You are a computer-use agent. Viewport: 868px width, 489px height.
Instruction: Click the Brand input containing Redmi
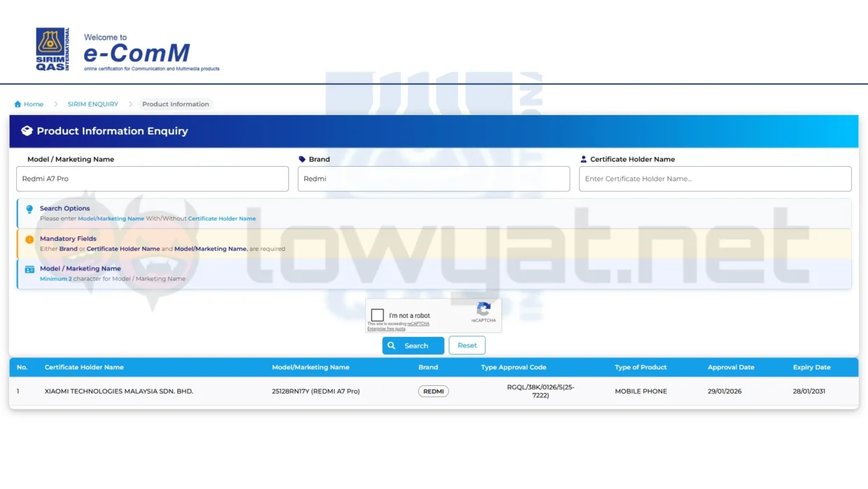tap(433, 179)
